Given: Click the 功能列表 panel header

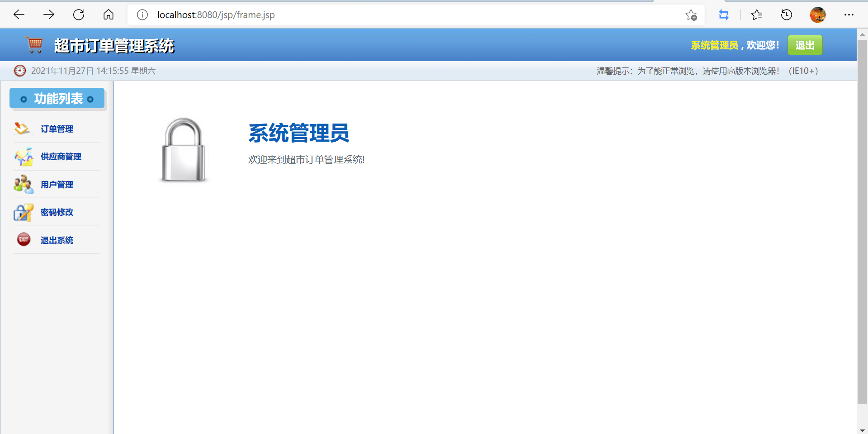Looking at the screenshot, I should 57,98.
